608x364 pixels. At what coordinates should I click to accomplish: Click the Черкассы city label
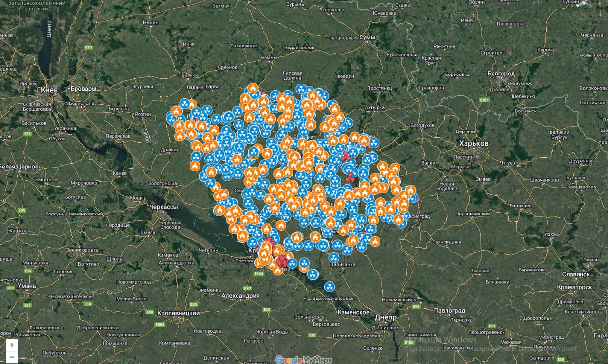coord(163,207)
